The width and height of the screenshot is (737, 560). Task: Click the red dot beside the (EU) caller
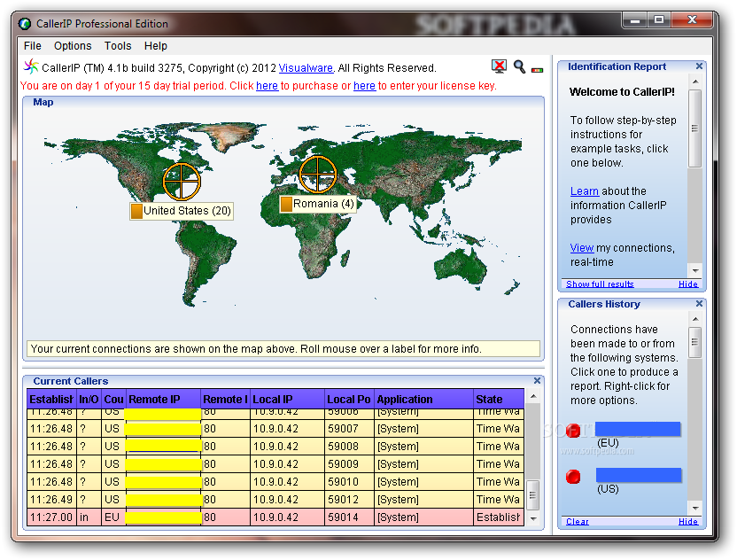[x=573, y=431]
